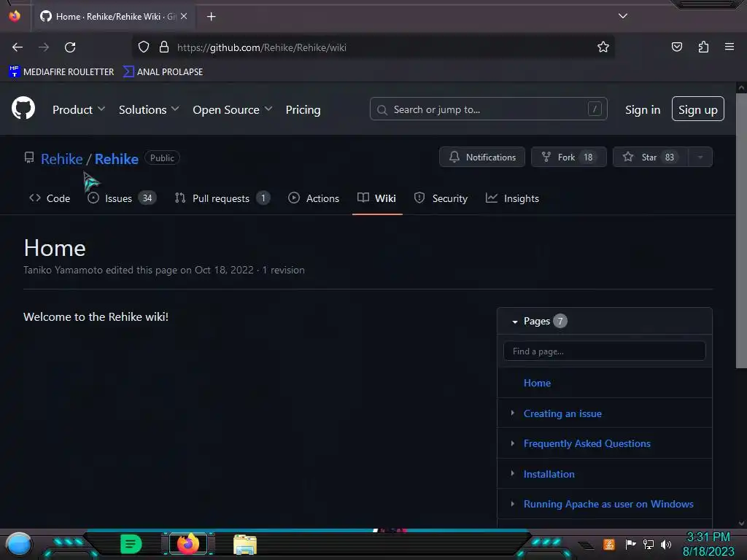Expand the Installation page outline

click(513, 473)
